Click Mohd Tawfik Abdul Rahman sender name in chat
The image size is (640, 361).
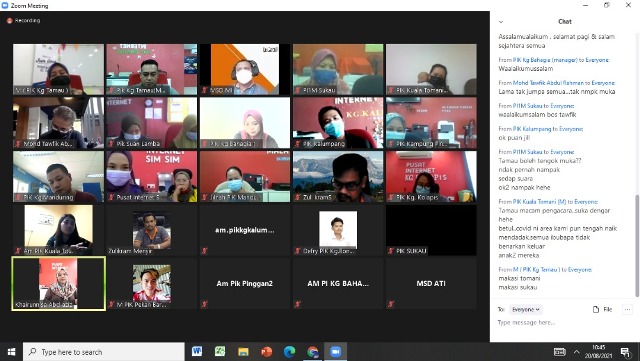click(548, 83)
